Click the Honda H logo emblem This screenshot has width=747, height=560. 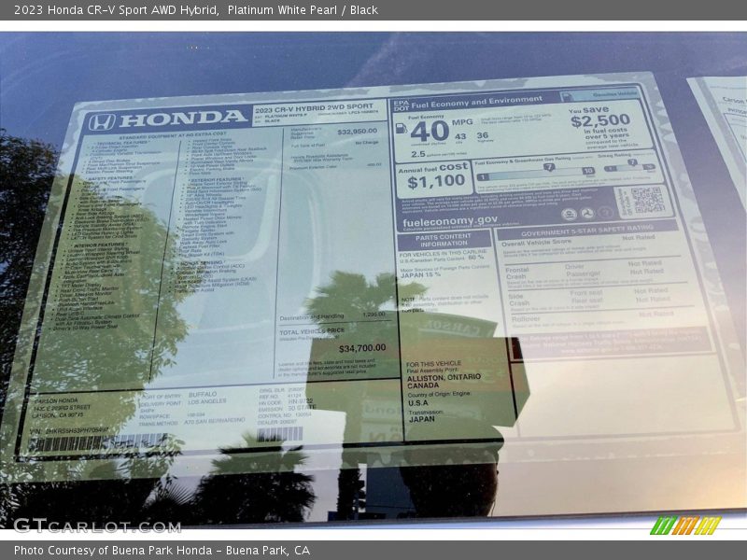click(x=102, y=122)
